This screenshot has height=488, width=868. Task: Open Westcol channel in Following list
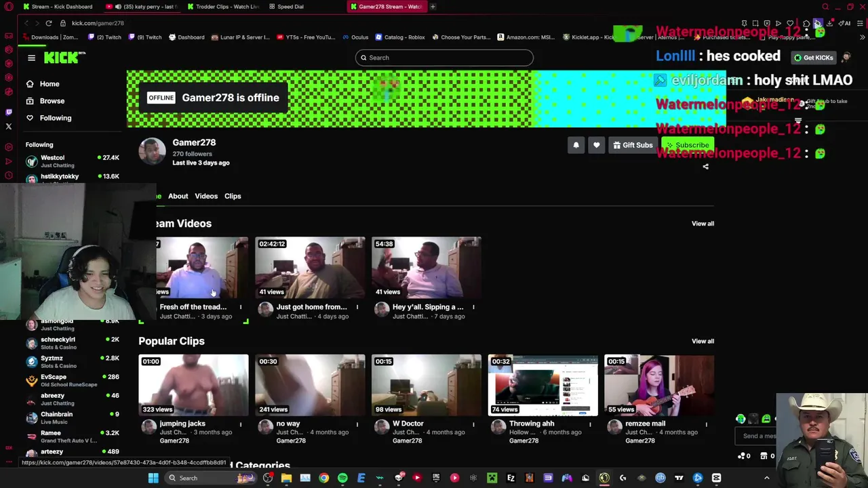(x=72, y=161)
